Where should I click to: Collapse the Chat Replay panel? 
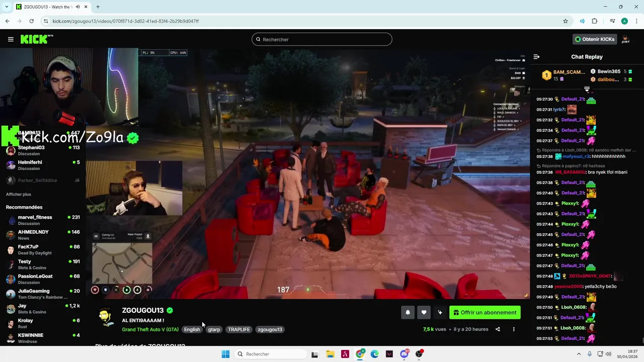pyautogui.click(x=536, y=57)
